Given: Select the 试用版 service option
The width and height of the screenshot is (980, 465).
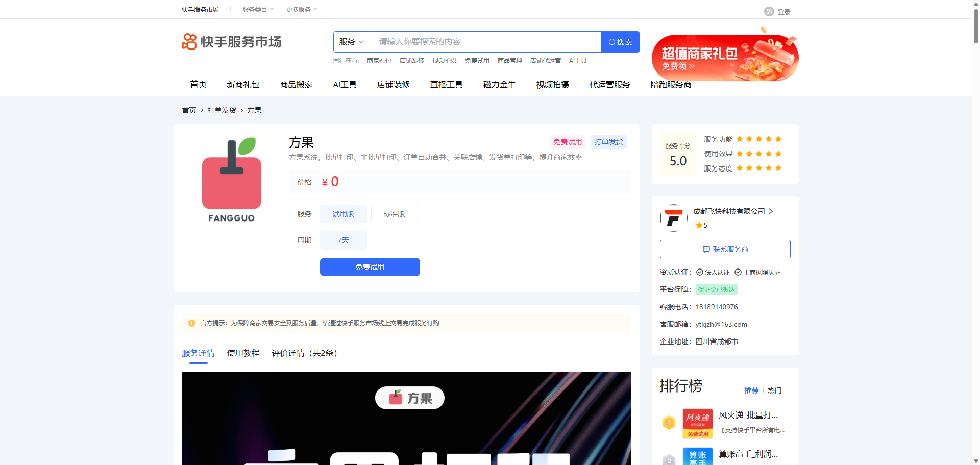Looking at the screenshot, I should coord(344,214).
